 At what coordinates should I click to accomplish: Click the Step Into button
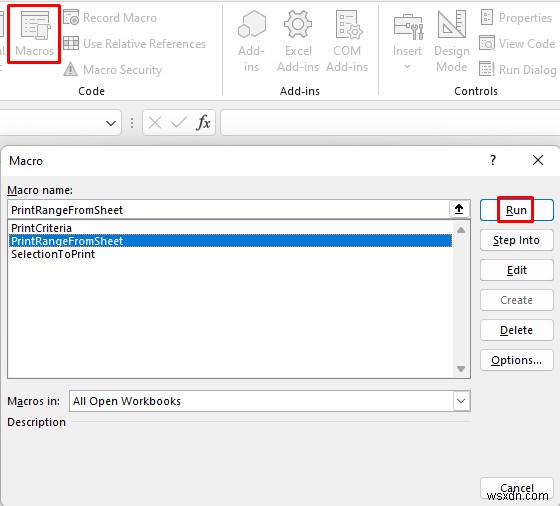pyautogui.click(x=517, y=240)
